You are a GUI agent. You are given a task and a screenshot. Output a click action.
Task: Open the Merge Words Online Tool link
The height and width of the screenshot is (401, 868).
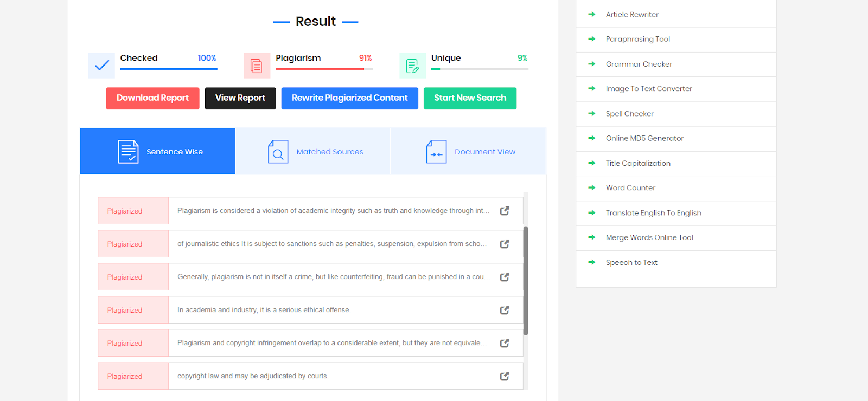(x=649, y=237)
